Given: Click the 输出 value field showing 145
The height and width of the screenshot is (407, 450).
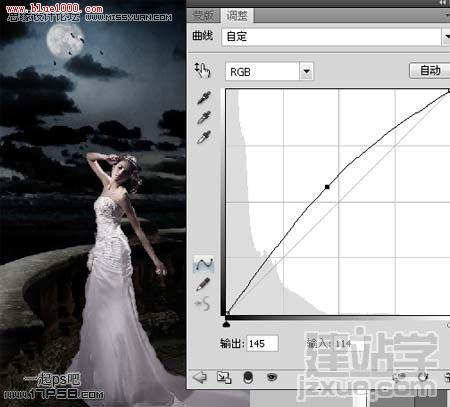Looking at the screenshot, I should 262,343.
